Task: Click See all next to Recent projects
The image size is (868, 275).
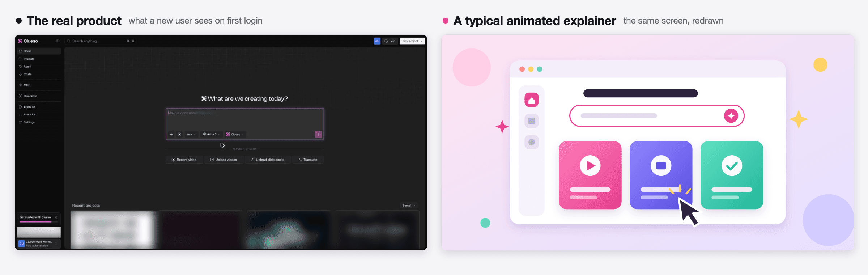Action: (409, 206)
